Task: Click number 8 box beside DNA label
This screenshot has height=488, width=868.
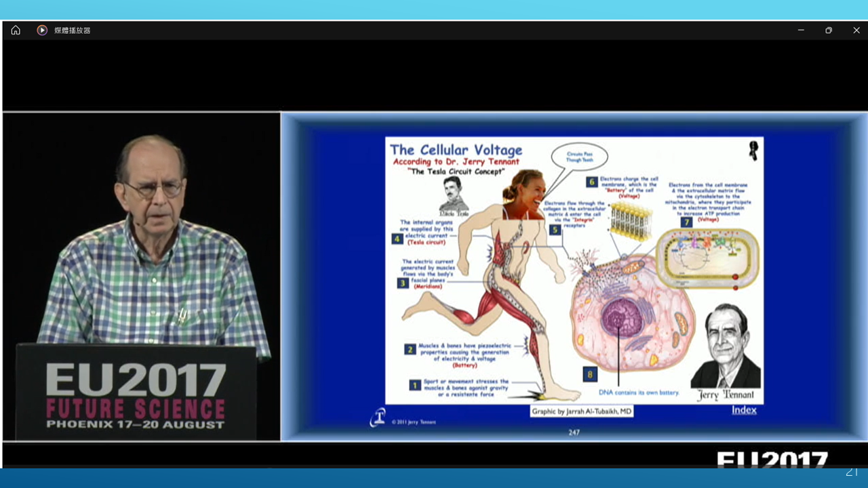Action: coord(589,374)
